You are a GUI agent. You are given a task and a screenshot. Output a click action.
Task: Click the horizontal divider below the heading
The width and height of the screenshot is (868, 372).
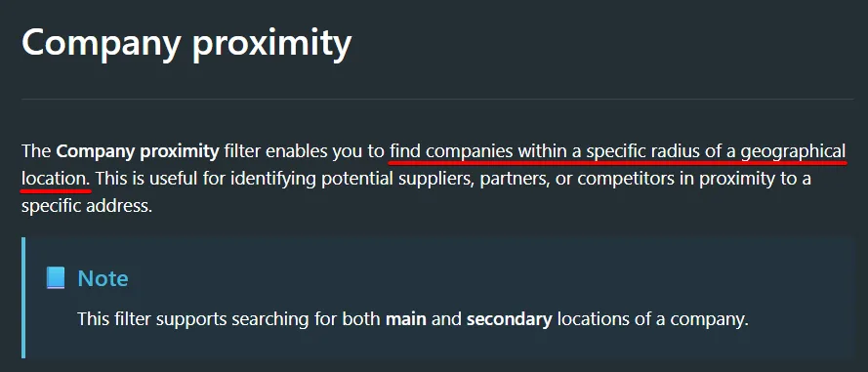pyautogui.click(x=437, y=99)
